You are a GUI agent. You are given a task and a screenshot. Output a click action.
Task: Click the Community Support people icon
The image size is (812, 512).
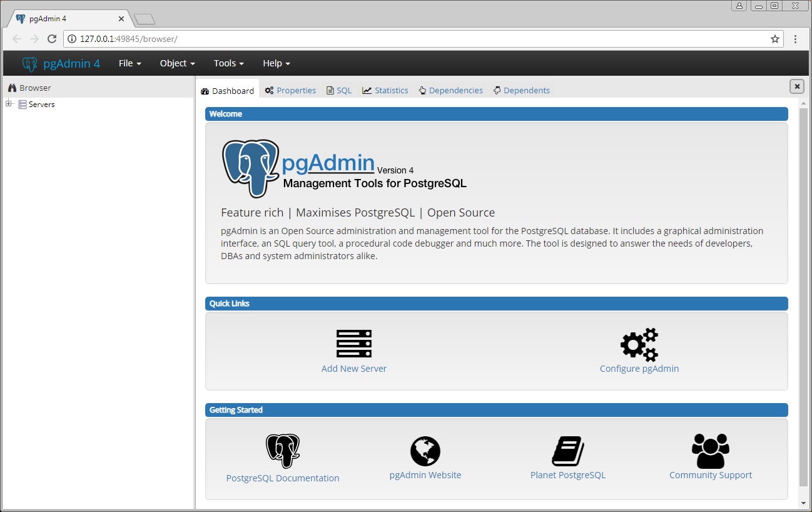point(711,451)
